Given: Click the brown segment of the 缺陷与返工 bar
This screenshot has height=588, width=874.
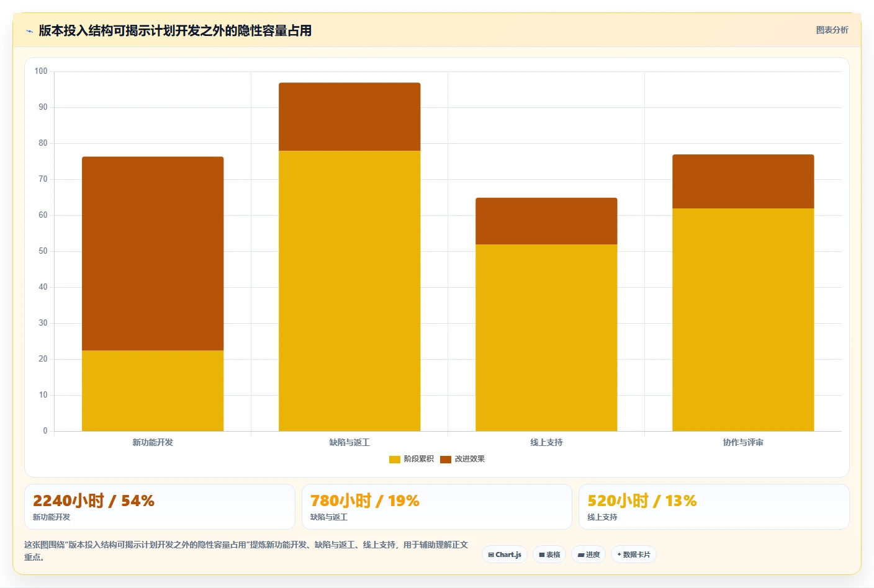Looking at the screenshot, I should coord(349,117).
